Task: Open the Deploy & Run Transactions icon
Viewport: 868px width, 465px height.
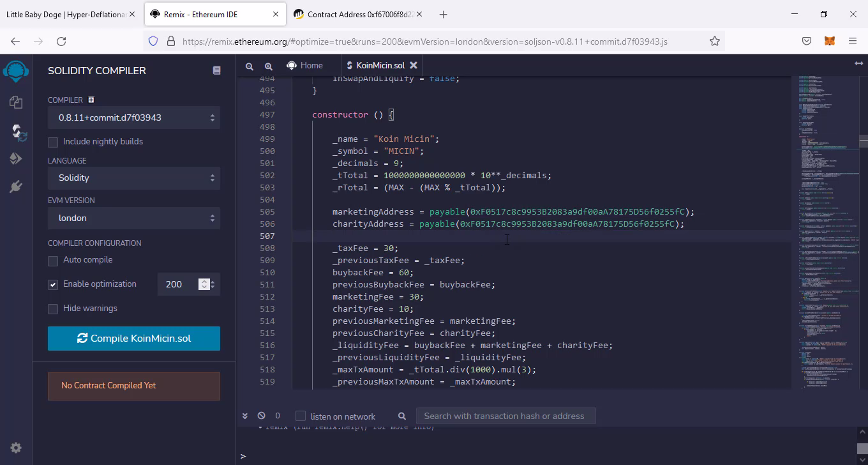Action: point(16,158)
